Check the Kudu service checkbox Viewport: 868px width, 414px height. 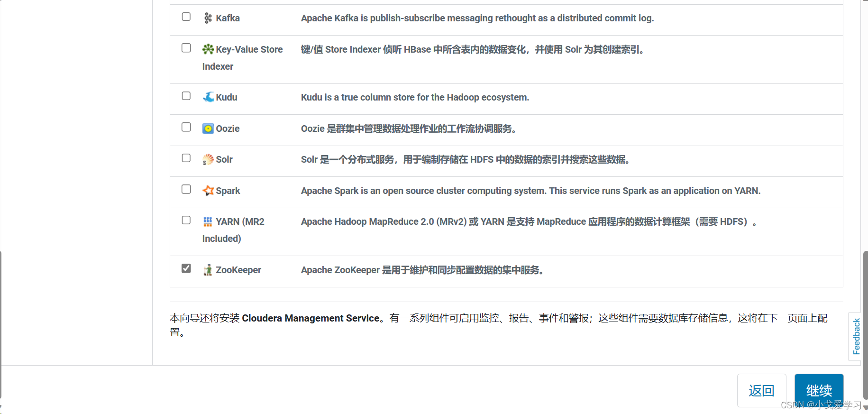click(x=186, y=96)
